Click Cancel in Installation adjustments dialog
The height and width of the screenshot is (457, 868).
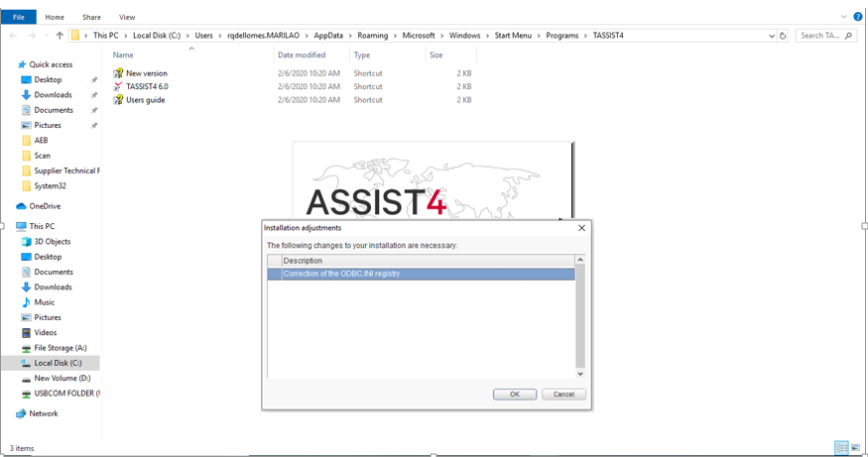563,395
